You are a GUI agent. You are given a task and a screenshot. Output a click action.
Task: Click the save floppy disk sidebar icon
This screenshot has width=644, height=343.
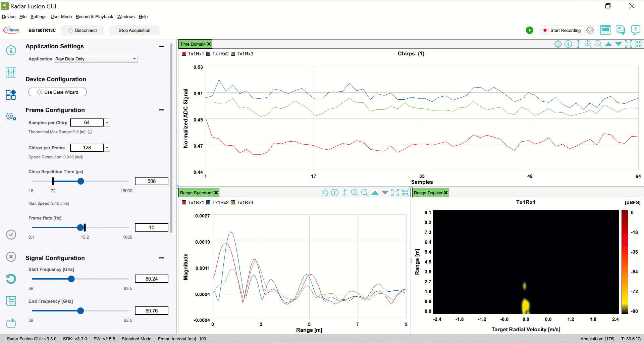click(11, 301)
